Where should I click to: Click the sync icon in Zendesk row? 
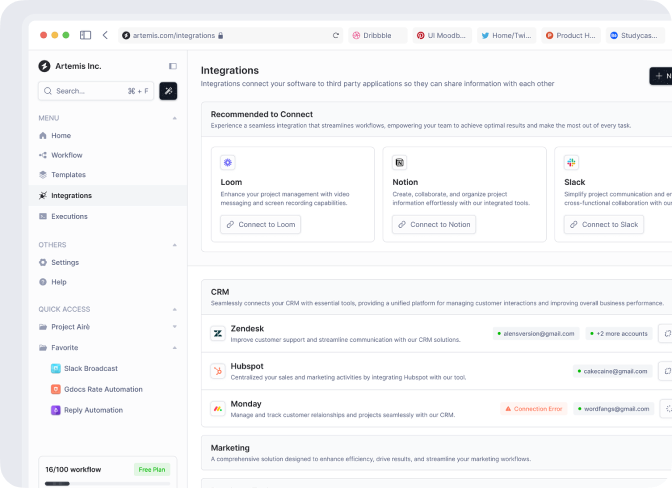coord(666,333)
